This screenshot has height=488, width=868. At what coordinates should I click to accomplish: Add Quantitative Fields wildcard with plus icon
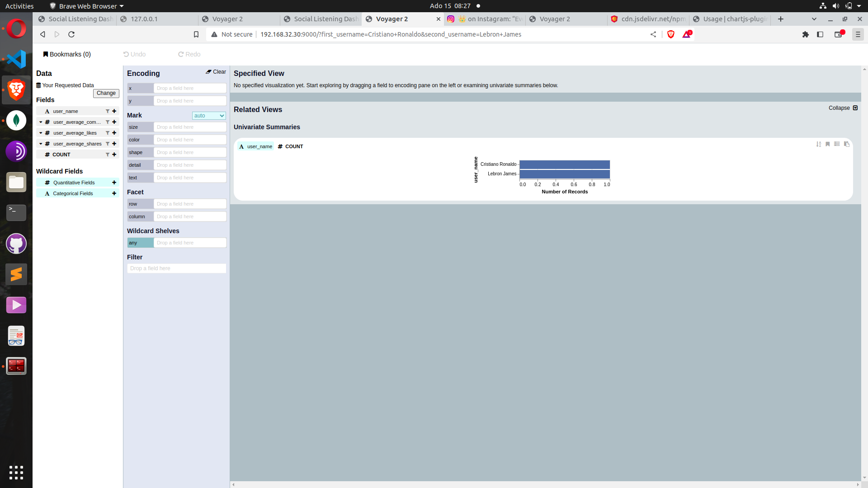(114, 183)
